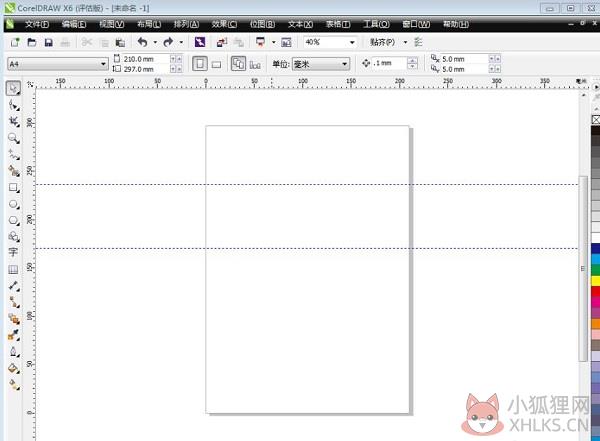Open the 位图(B) menu

(262, 24)
